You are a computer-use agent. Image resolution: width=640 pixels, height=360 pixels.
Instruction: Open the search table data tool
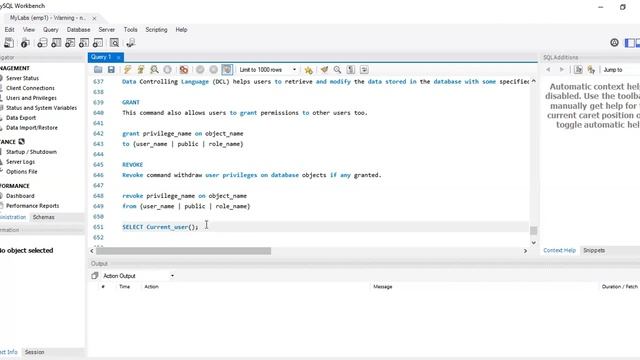tap(115, 43)
